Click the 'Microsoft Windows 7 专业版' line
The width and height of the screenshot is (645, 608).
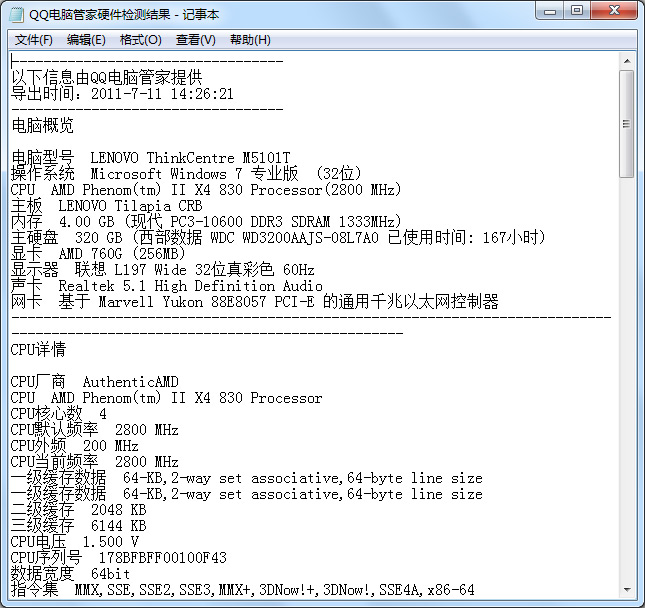pos(186,174)
